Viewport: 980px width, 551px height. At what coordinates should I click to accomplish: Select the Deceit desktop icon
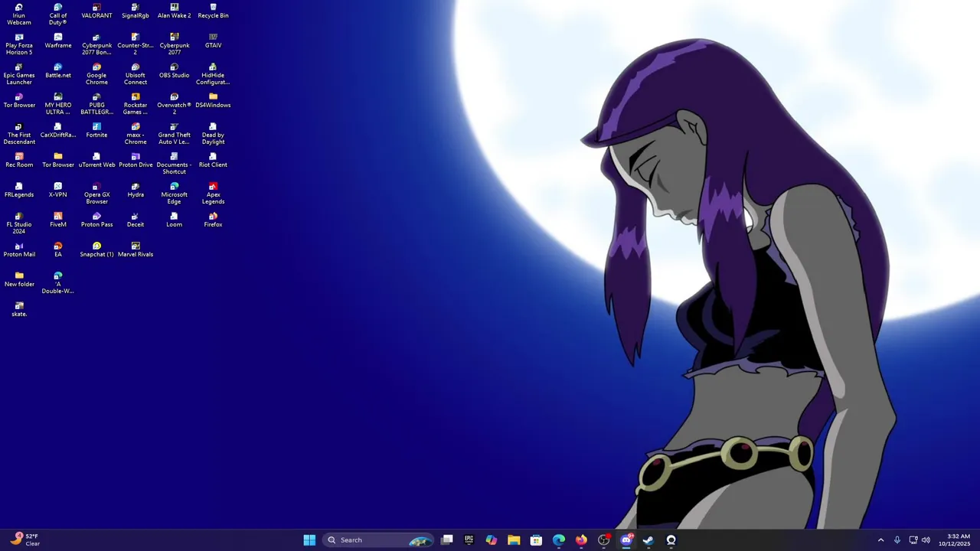click(136, 220)
